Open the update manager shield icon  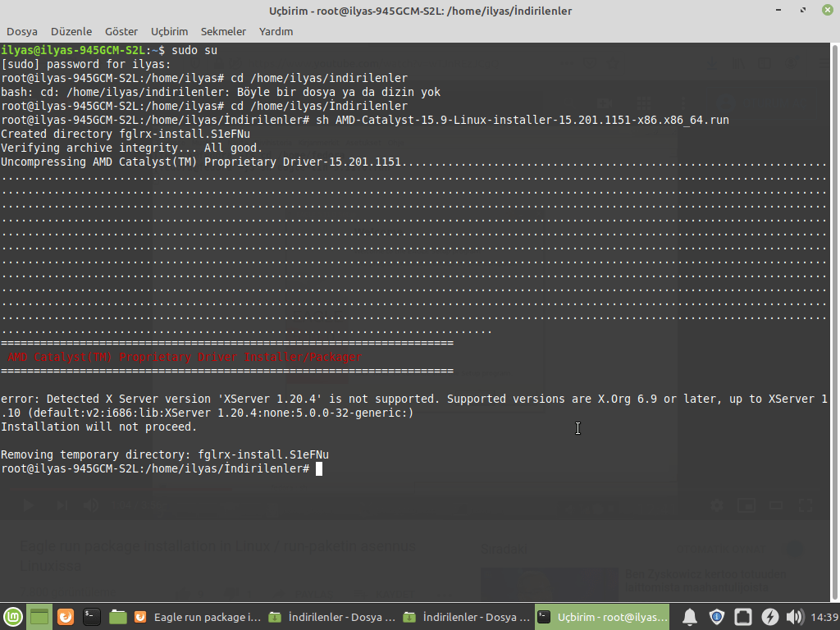[x=716, y=617]
